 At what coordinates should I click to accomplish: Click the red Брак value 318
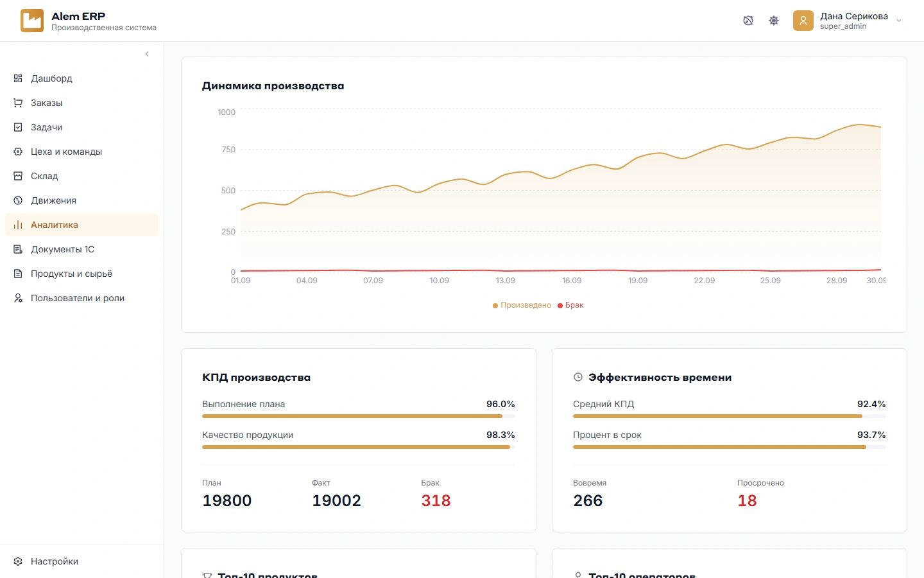tap(436, 501)
